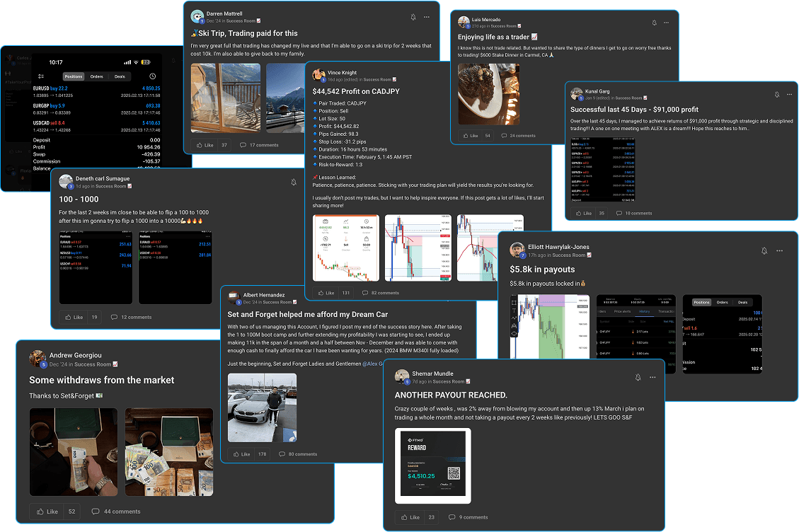Open first positions screenshot in 100 - 1000 post
799x532 pixels.
click(x=96, y=267)
